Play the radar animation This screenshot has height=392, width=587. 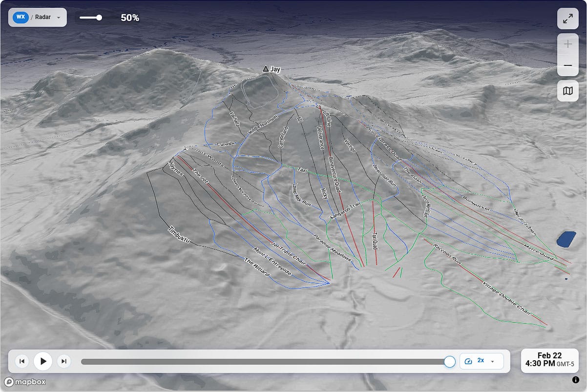pyautogui.click(x=43, y=361)
